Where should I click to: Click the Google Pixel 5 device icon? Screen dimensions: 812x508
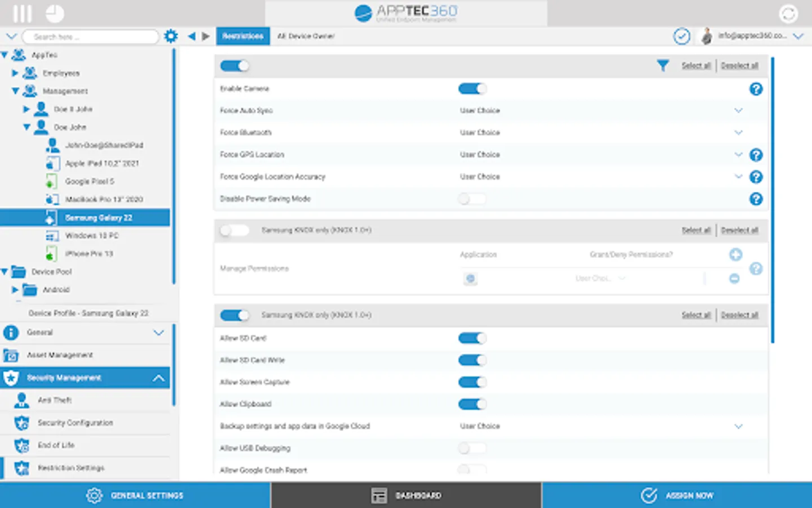(51, 181)
